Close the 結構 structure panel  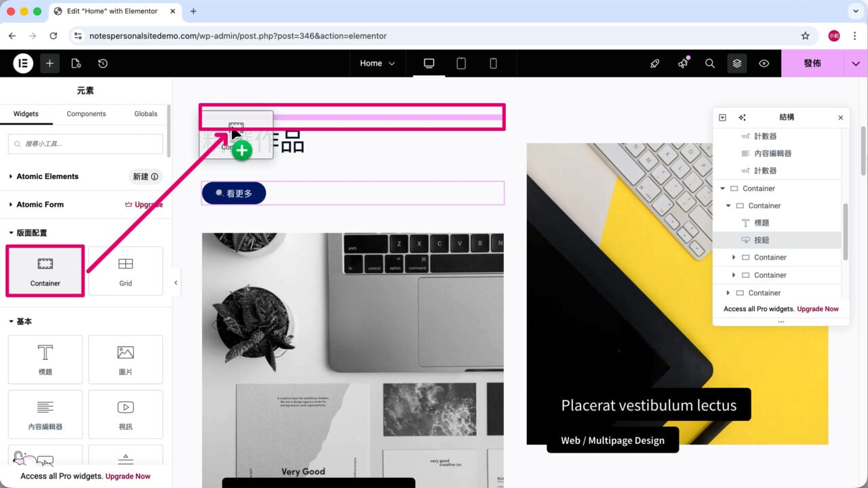840,117
